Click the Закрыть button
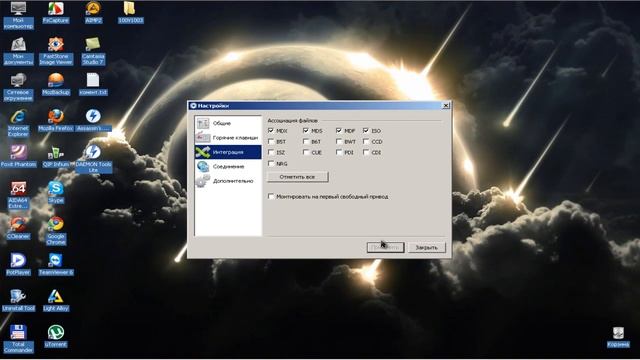Image resolution: width=640 pixels, height=360 pixels. 427,247
